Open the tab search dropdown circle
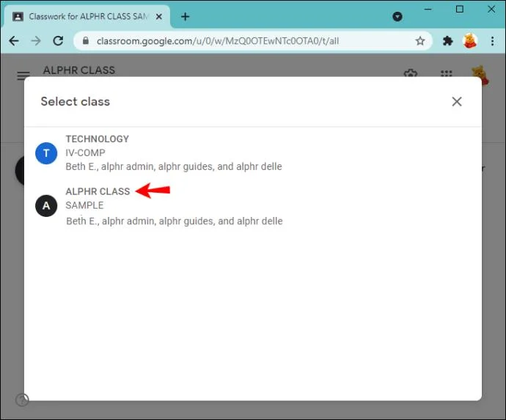This screenshot has height=420, width=506. click(x=397, y=16)
